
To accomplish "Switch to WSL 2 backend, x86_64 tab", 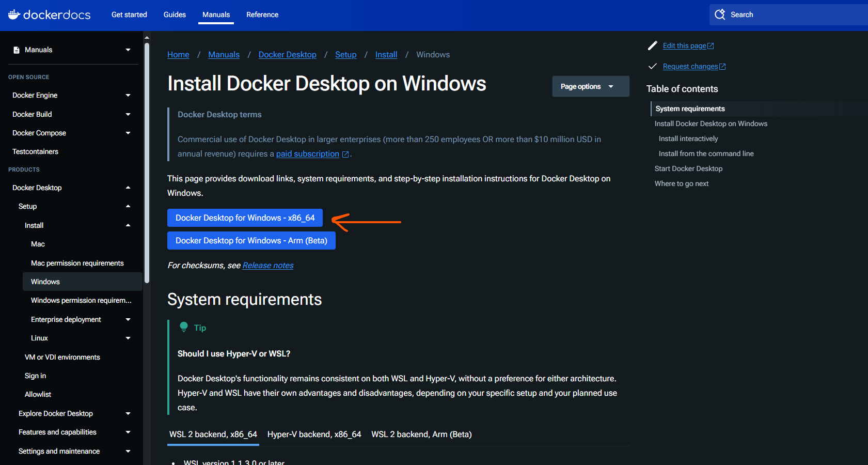I will [213, 435].
